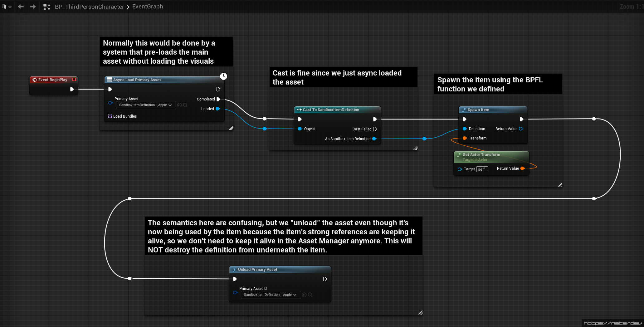644x327 pixels.
Task: Click the Cast Failed execution pin
Action: click(375, 129)
